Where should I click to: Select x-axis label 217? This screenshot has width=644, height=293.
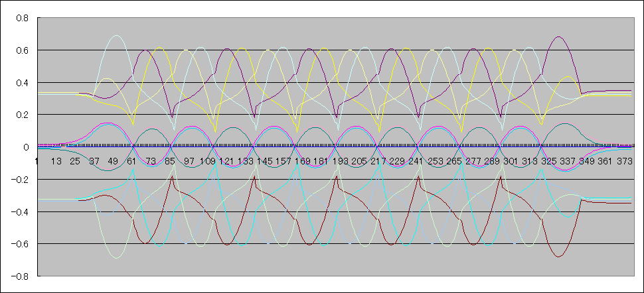pos(378,161)
